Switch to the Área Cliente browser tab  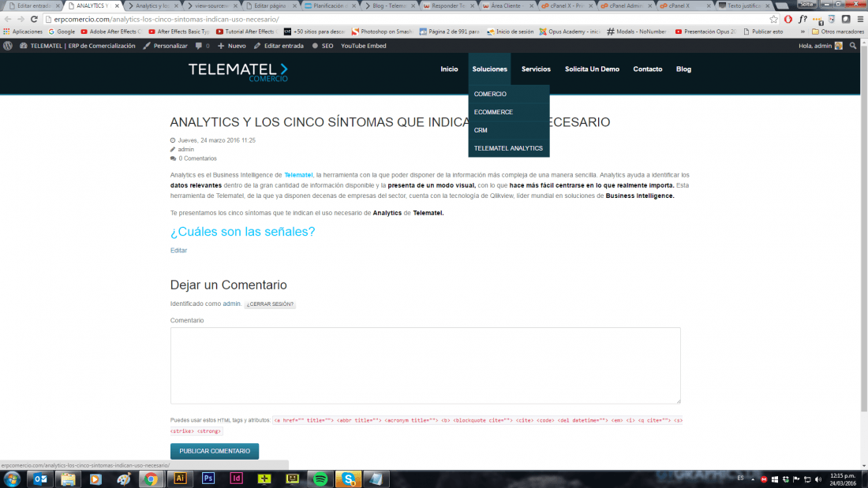coord(507,6)
